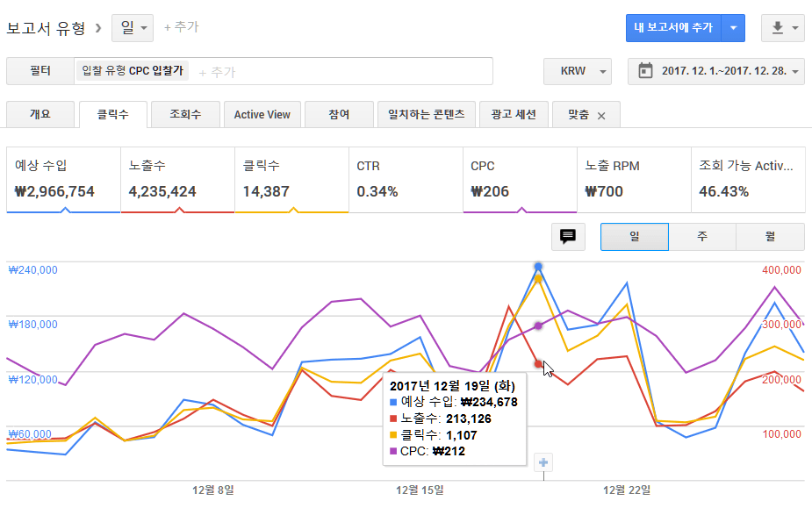
Task: Click the download report icon
Action: [777, 28]
